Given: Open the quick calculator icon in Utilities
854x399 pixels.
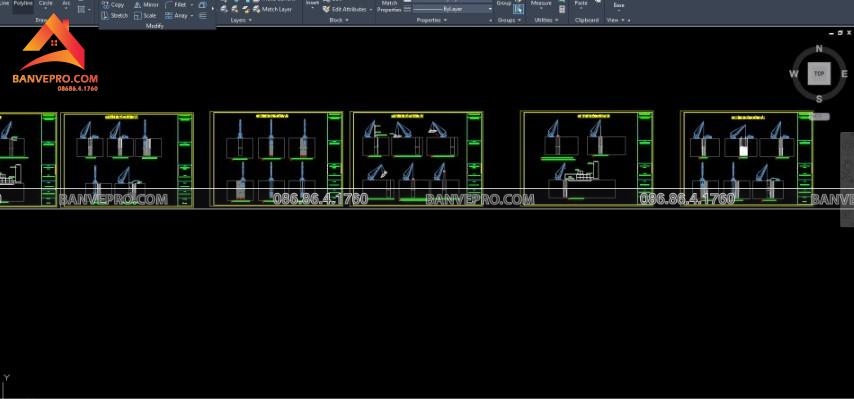Looking at the screenshot, I should (x=562, y=9).
